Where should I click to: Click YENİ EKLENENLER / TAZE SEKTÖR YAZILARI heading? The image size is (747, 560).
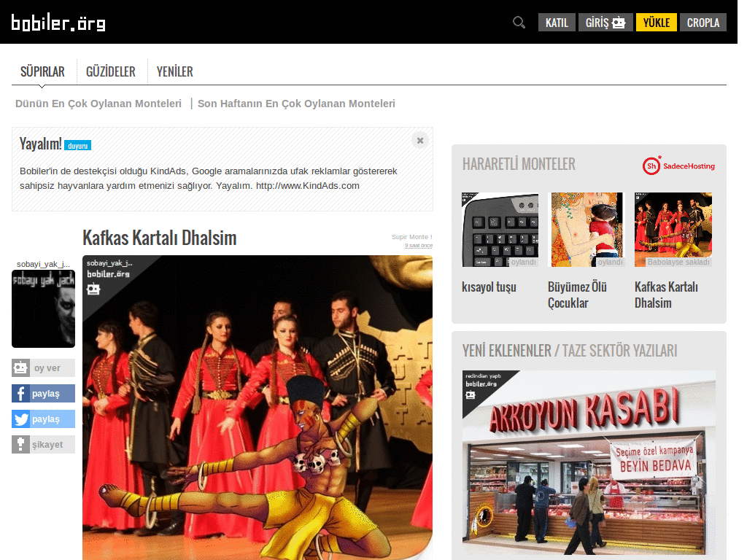coord(570,351)
